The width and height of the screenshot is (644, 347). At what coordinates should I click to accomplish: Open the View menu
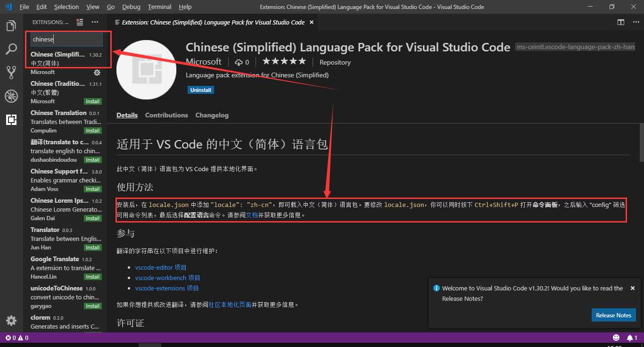tap(93, 7)
